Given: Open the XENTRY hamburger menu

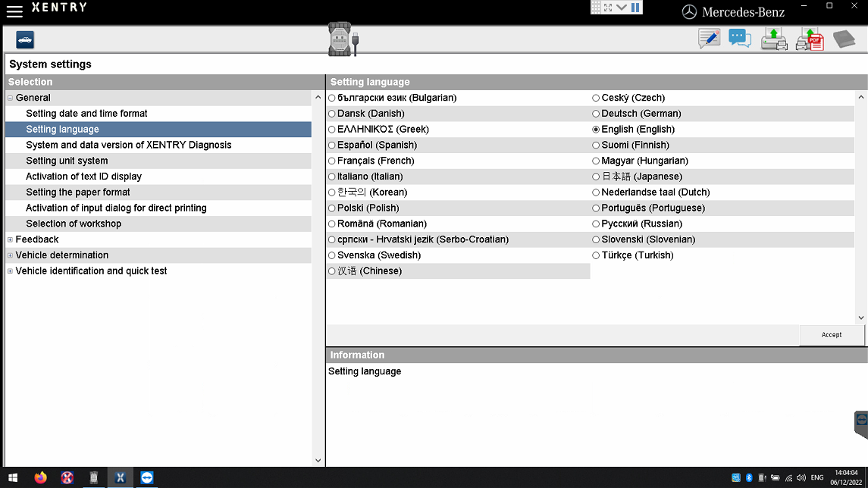Looking at the screenshot, I should click(14, 11).
